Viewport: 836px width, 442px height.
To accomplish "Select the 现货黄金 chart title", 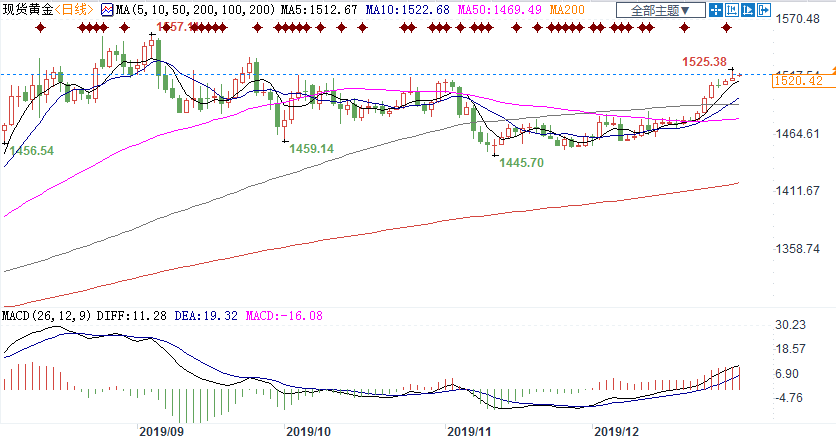I will pyautogui.click(x=26, y=10).
